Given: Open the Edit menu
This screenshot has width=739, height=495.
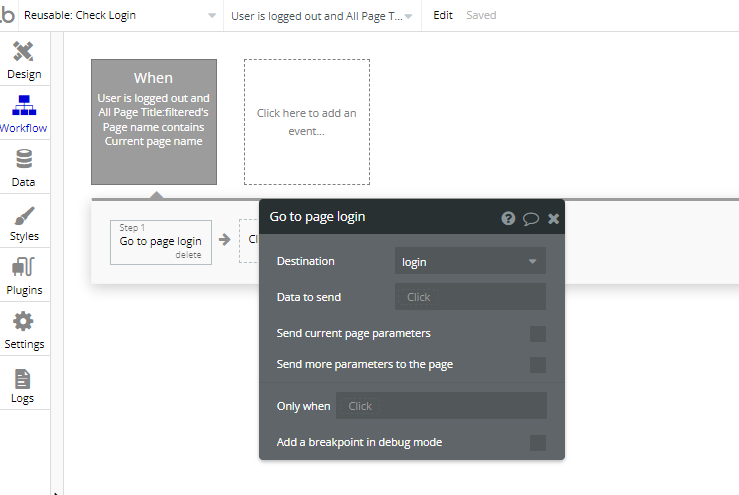Looking at the screenshot, I should pyautogui.click(x=443, y=15).
